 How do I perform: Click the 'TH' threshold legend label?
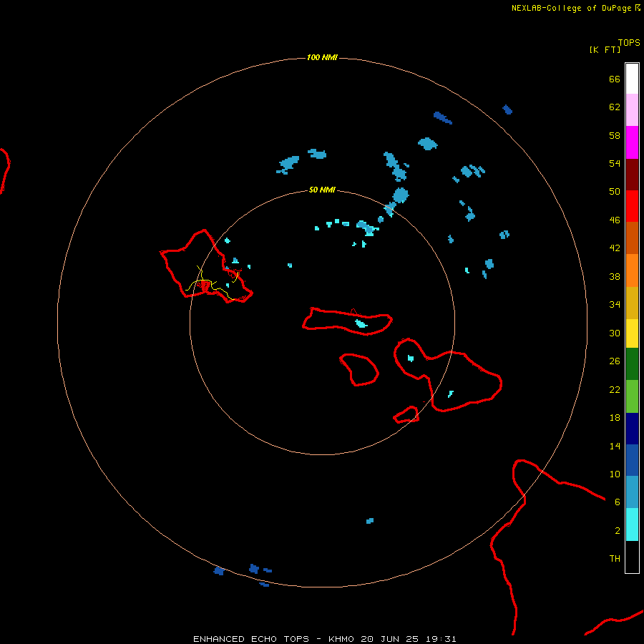click(615, 559)
